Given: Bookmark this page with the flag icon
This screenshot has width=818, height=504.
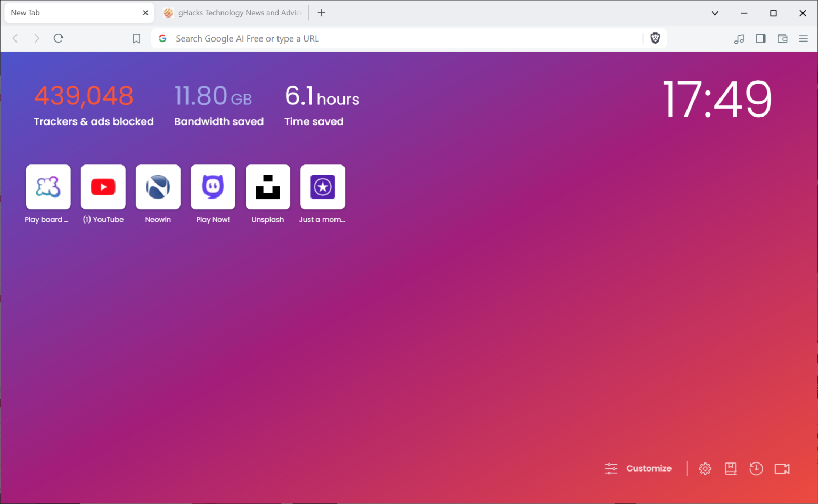Looking at the screenshot, I should click(136, 38).
